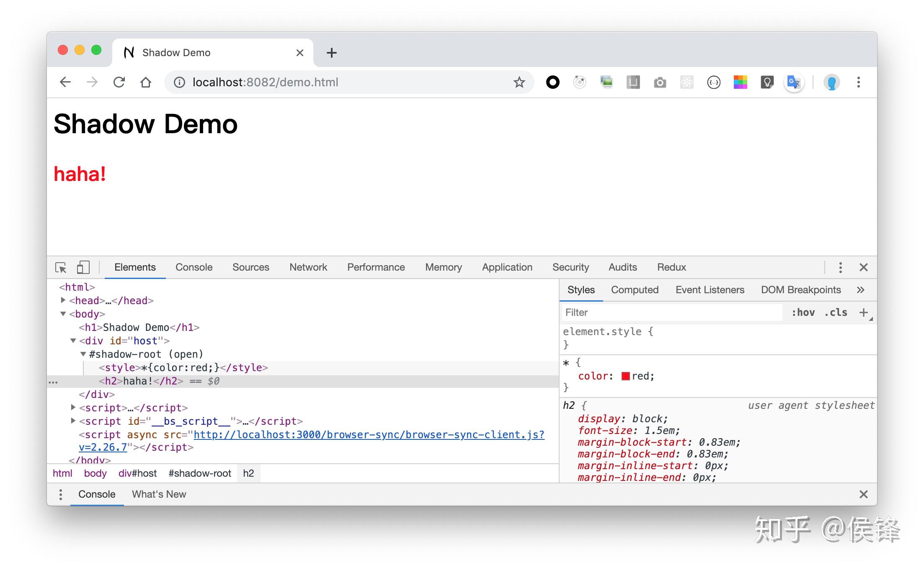The image size is (924, 568).
Task: Toggle element classes with .cls
Action: coord(836,312)
